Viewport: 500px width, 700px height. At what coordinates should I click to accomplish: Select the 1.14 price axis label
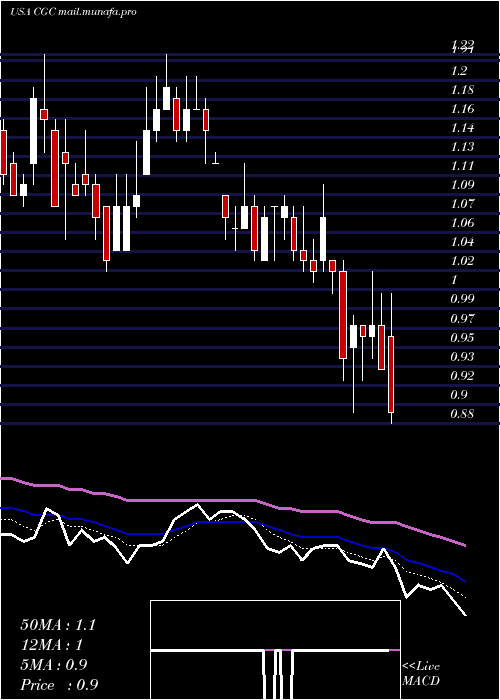(462, 129)
